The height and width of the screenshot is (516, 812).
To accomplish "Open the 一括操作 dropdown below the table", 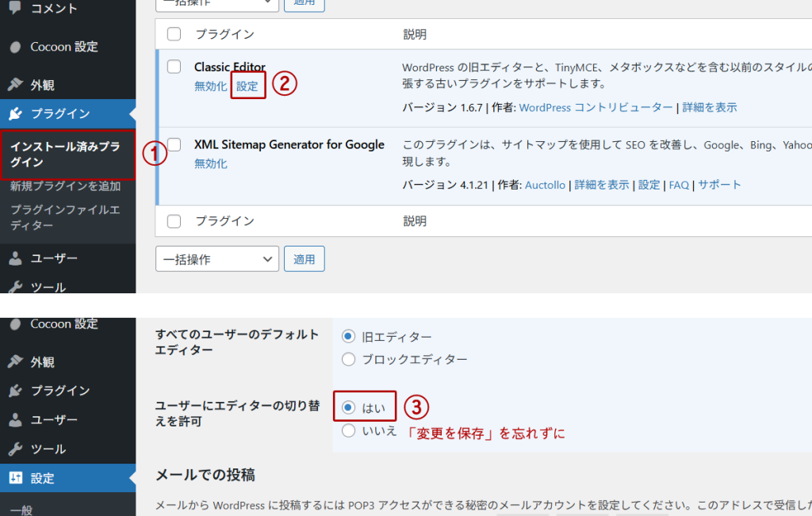I will click(x=217, y=258).
